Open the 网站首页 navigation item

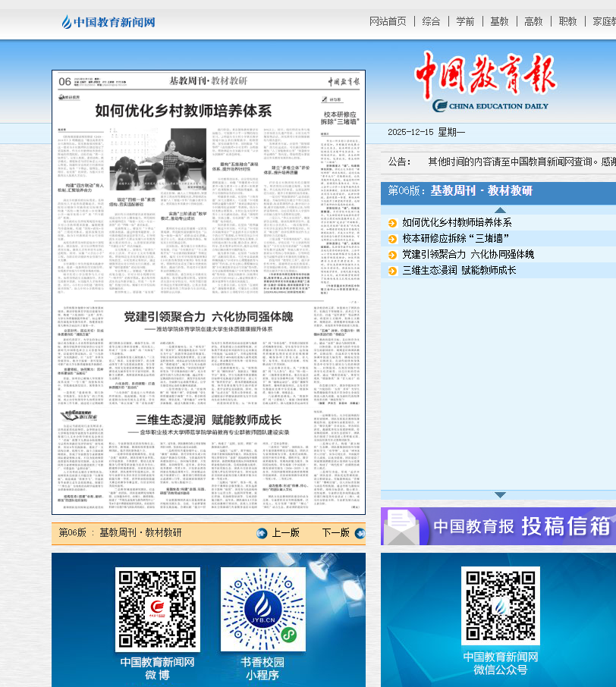point(388,21)
